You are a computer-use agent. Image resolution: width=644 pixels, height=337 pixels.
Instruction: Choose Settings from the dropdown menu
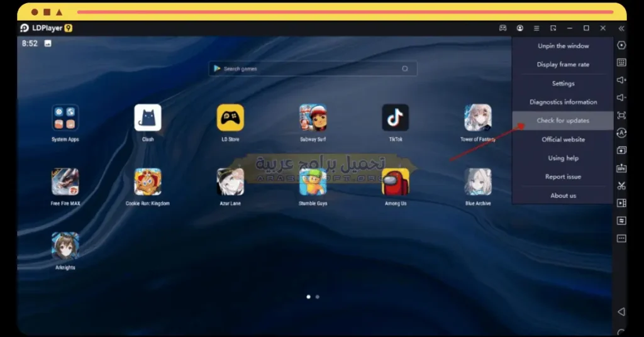tap(563, 84)
